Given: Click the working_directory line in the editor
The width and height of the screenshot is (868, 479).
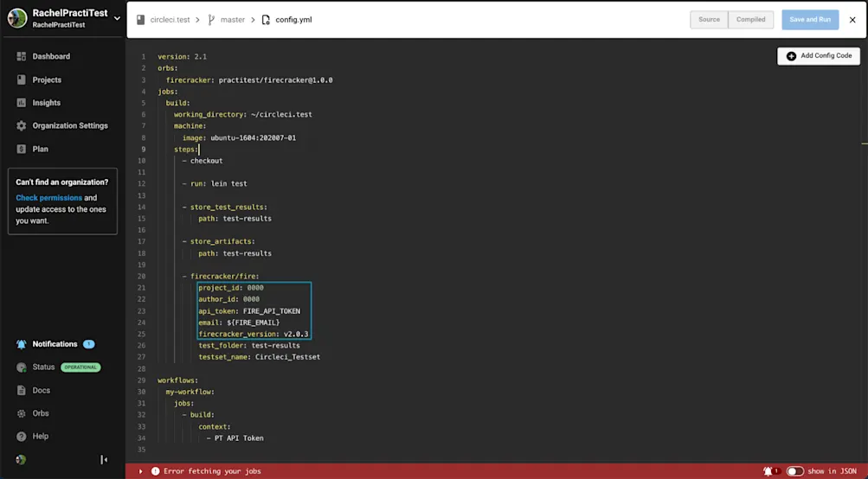Looking at the screenshot, I should point(243,114).
